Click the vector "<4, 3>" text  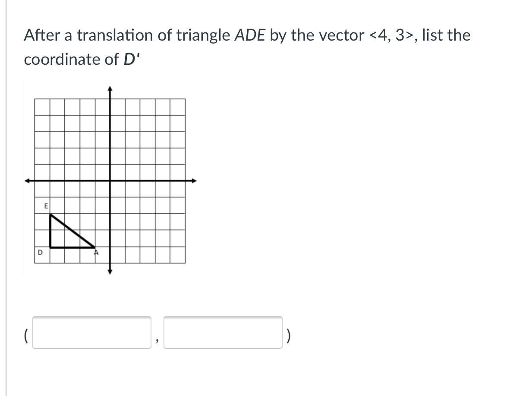pos(392,35)
